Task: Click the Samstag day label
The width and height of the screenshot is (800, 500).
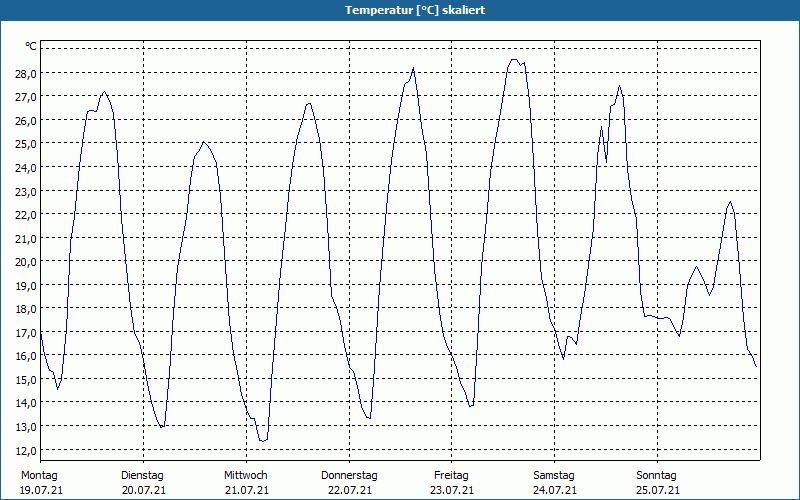Action: (554, 476)
